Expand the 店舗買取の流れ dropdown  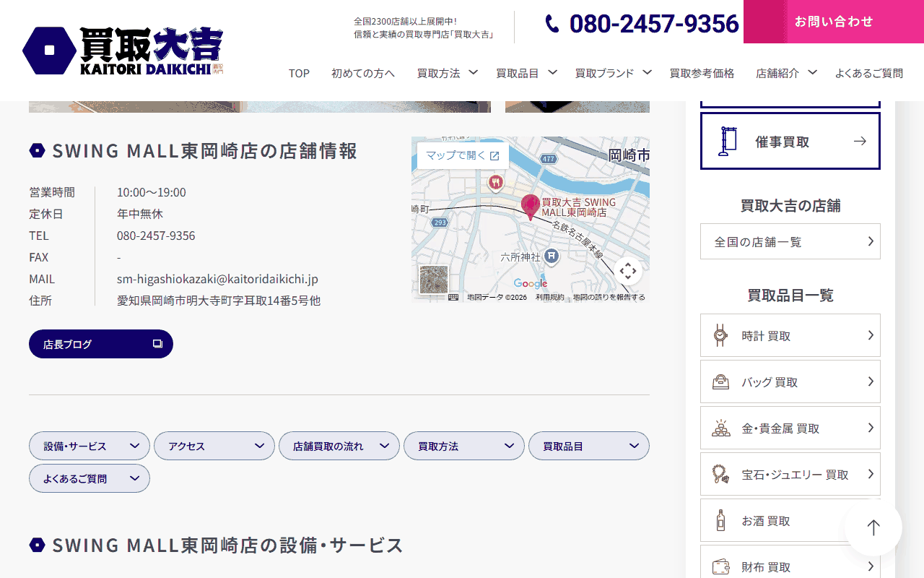339,446
